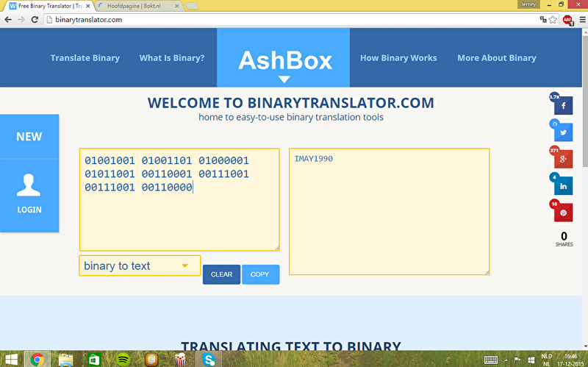Image resolution: width=588 pixels, height=367 pixels.
Task: Show hidden tray icons arrow
Action: click(x=506, y=360)
